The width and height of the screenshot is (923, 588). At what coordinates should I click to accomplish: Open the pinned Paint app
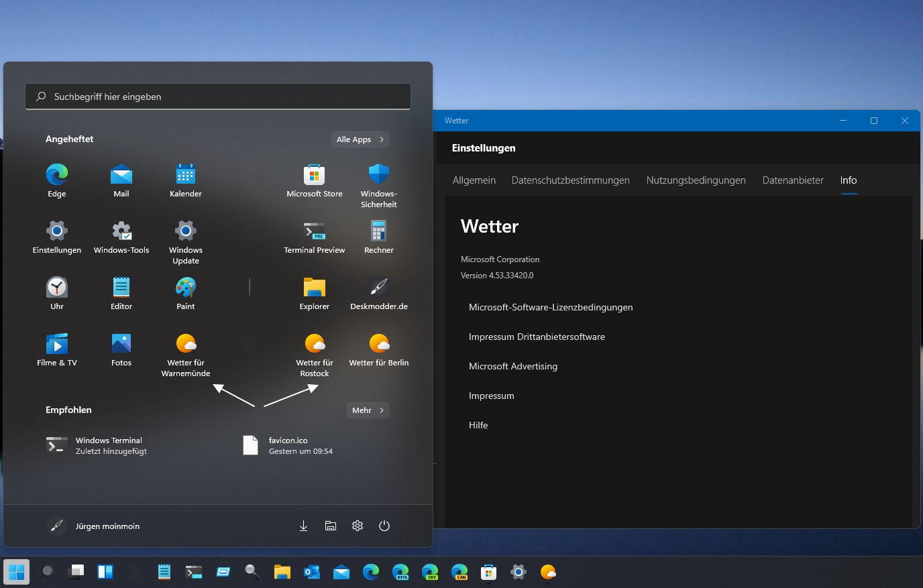(186, 294)
